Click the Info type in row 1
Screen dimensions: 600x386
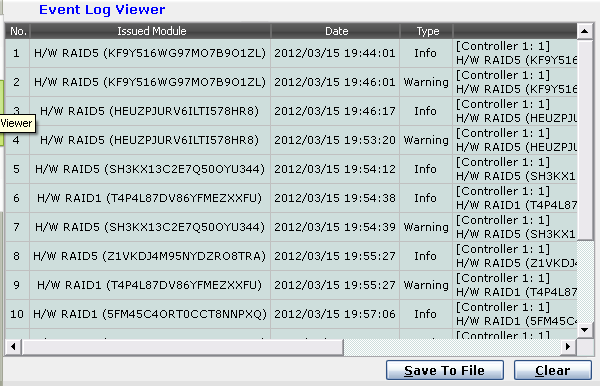[426, 53]
